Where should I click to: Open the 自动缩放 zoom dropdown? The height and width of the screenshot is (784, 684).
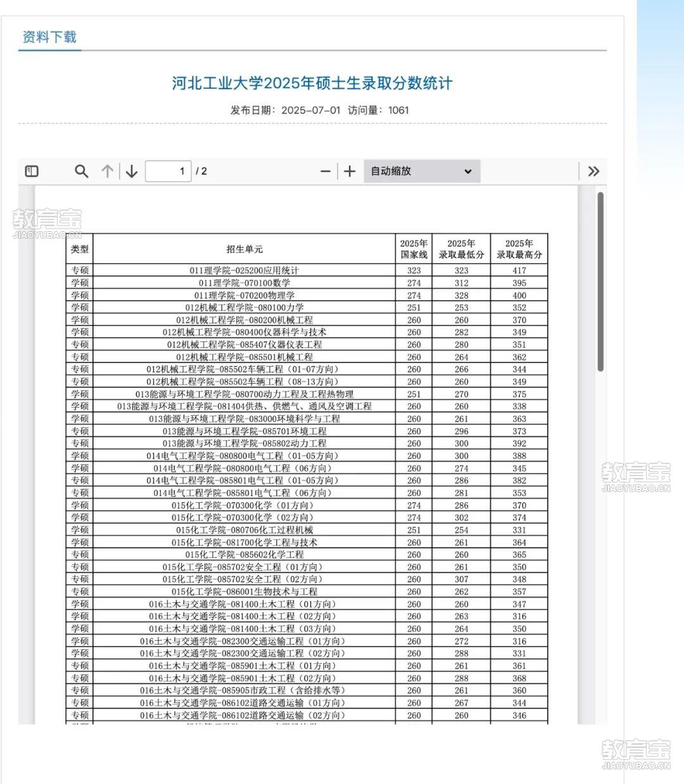[422, 171]
